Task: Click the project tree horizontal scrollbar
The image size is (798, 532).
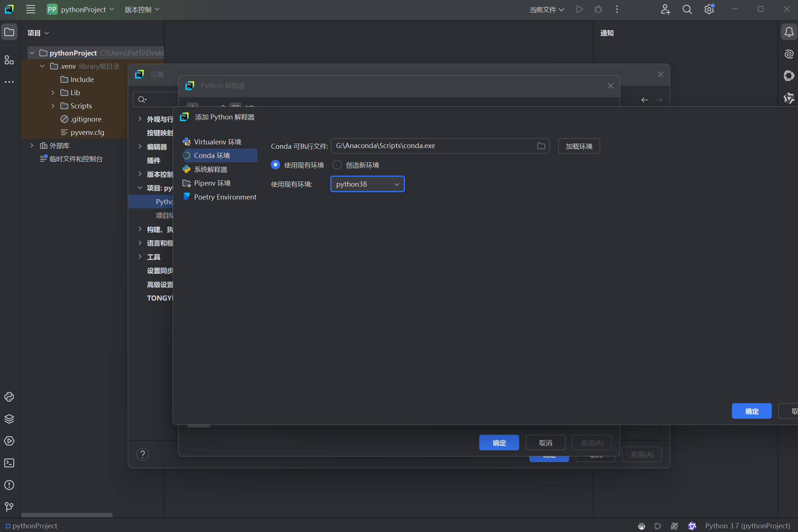Action: (67, 515)
